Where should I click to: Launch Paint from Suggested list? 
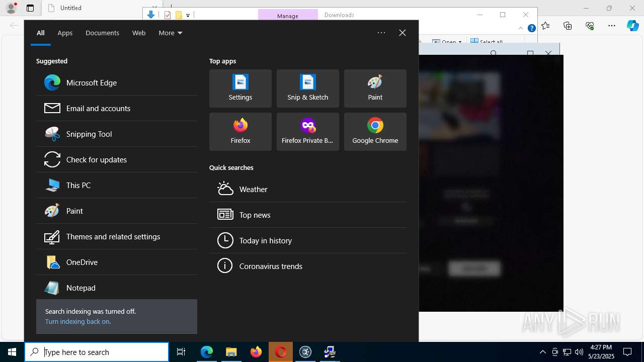[117, 211]
